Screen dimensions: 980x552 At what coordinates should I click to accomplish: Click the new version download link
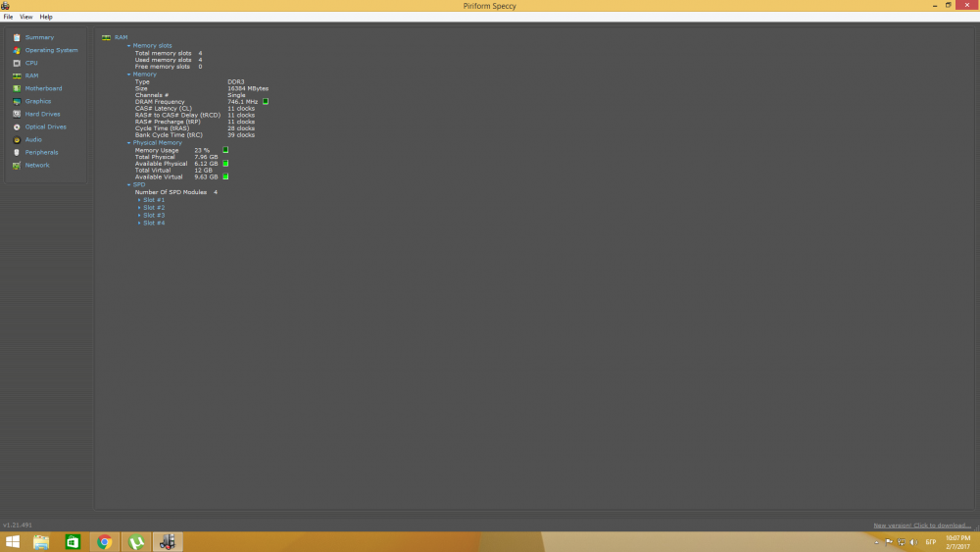[922, 526]
